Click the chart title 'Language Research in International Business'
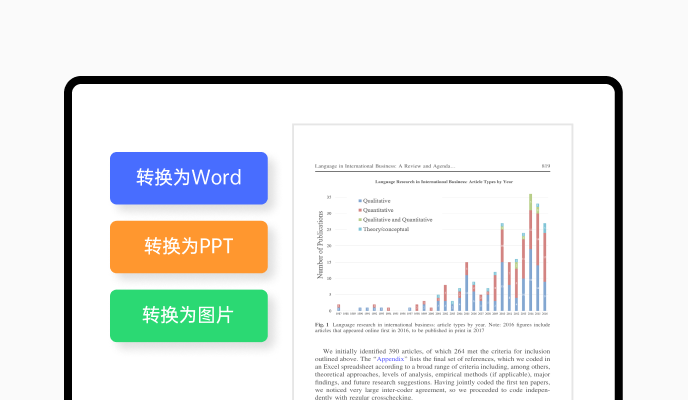 tap(444, 182)
